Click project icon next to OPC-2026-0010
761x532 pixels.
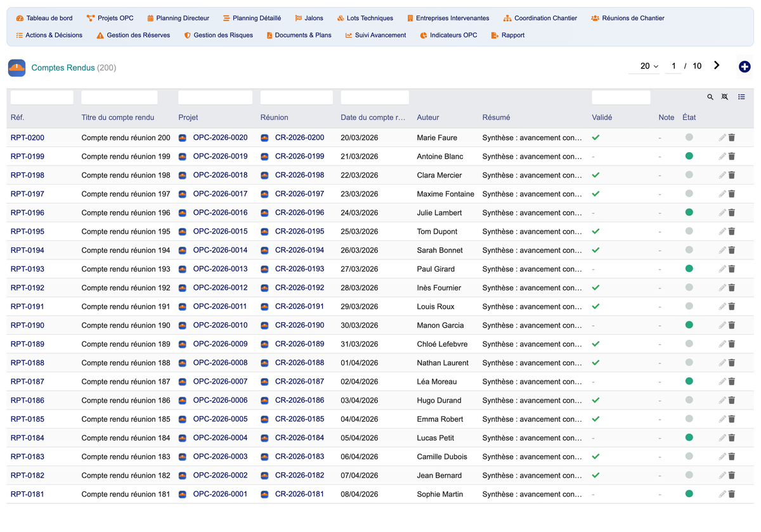tap(183, 325)
